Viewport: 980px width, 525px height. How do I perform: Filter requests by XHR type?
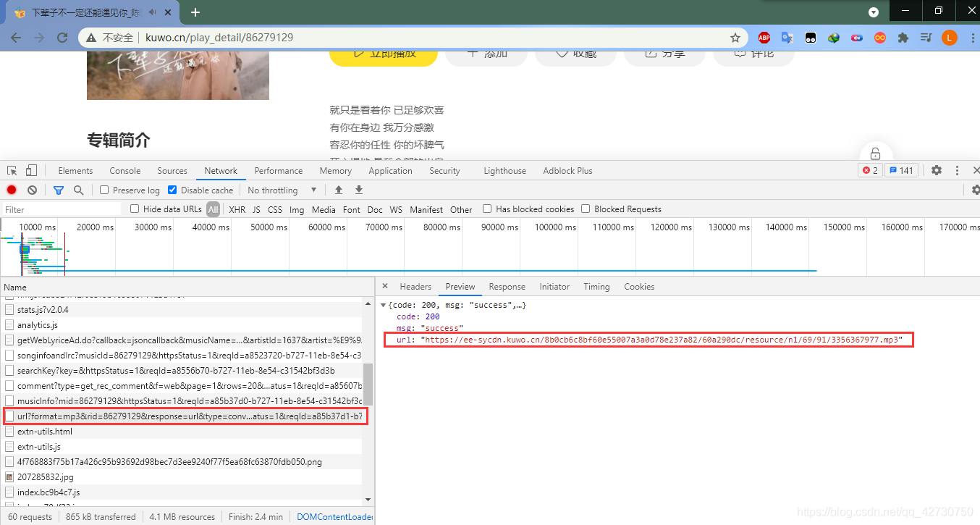click(x=237, y=209)
